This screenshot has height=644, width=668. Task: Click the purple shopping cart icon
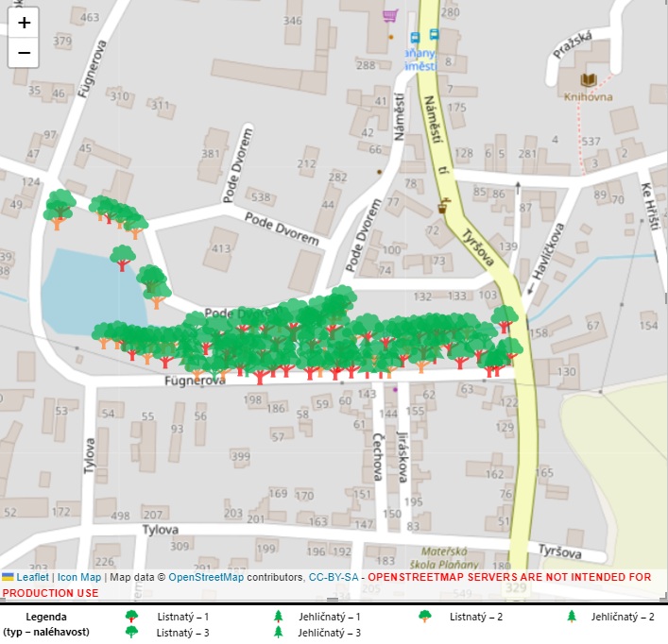click(389, 15)
